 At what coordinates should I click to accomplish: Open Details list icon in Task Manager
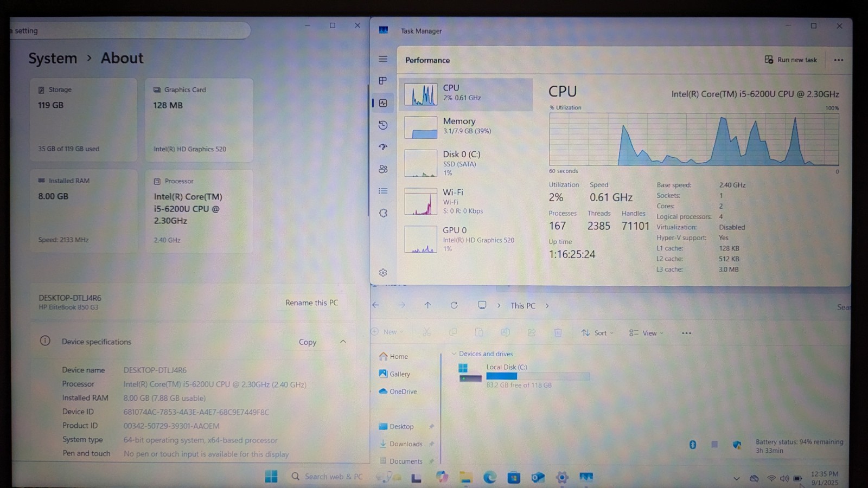pyautogui.click(x=383, y=191)
